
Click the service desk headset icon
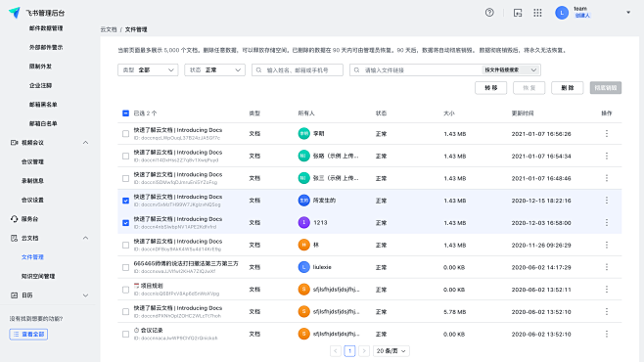pos(14,219)
